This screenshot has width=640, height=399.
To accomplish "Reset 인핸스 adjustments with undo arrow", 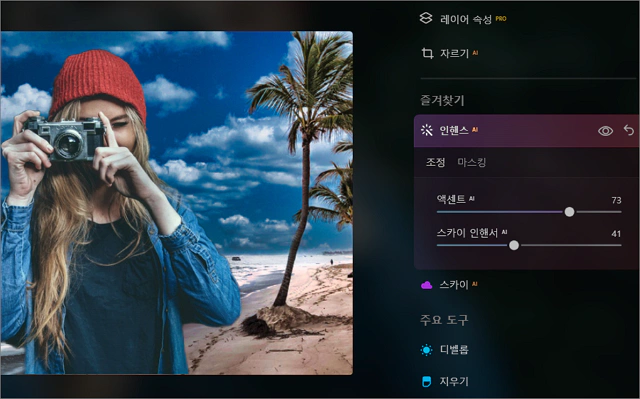I will pos(629,130).
